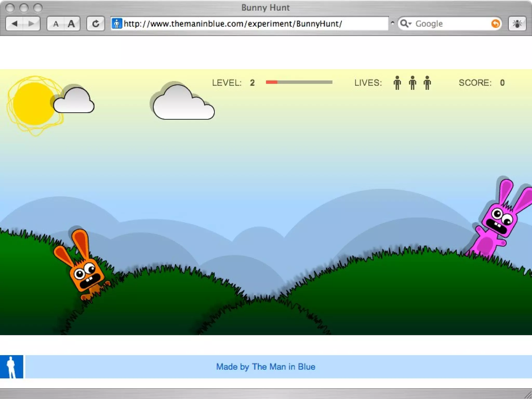
Task: Open the Made by The Man in Blue link
Action: [x=265, y=367]
